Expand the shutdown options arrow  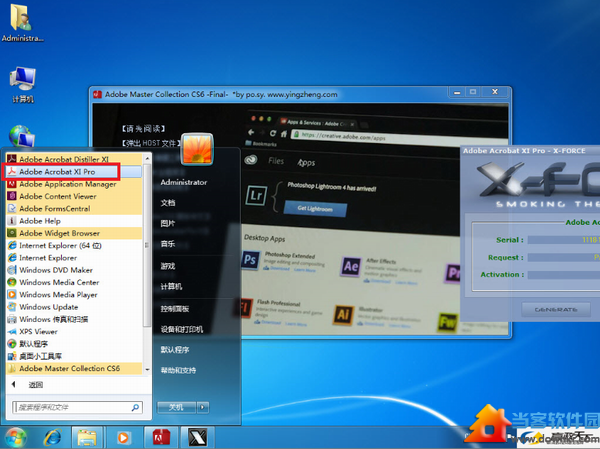point(203,407)
